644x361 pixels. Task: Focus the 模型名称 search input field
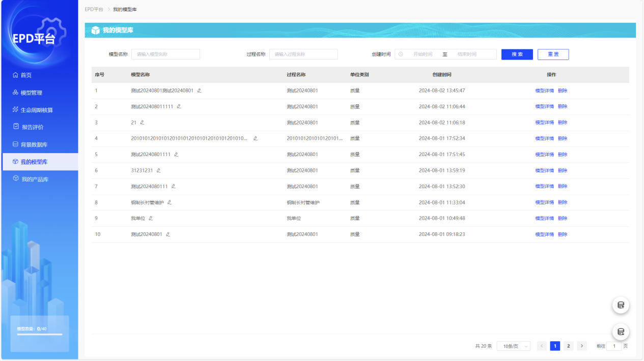[165, 54]
